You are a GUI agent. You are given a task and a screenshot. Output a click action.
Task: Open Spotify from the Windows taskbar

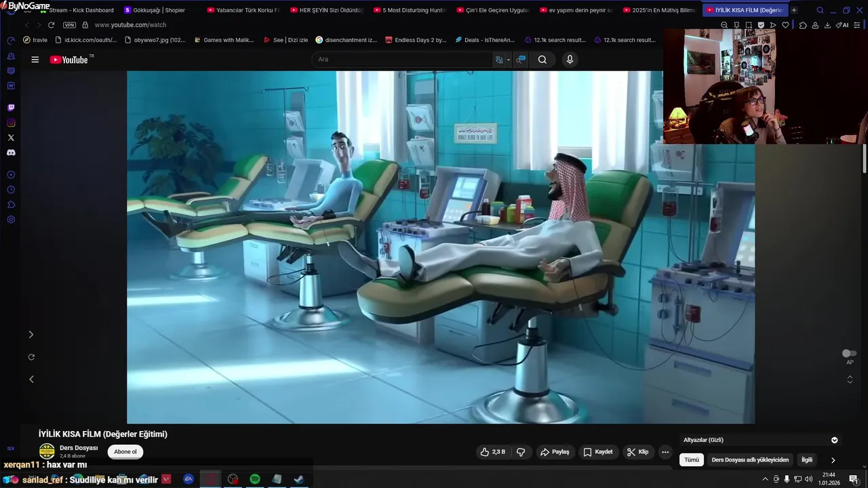pos(255,479)
